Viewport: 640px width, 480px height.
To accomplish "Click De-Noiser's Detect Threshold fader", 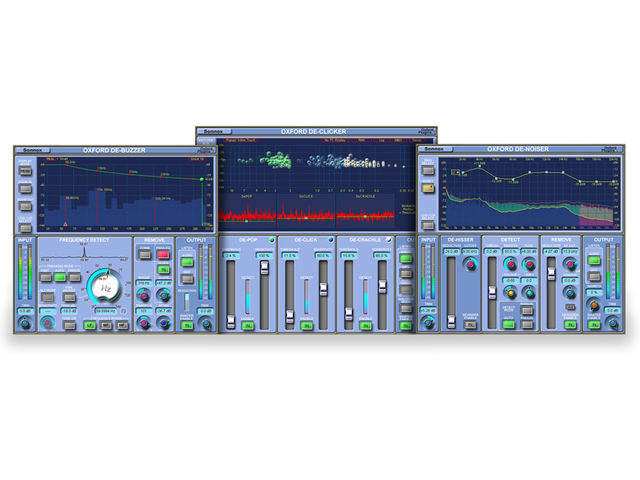I will tap(492, 293).
